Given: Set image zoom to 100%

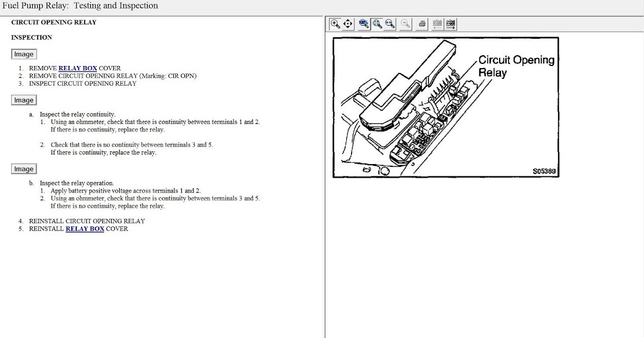Looking at the screenshot, I should click(364, 24).
